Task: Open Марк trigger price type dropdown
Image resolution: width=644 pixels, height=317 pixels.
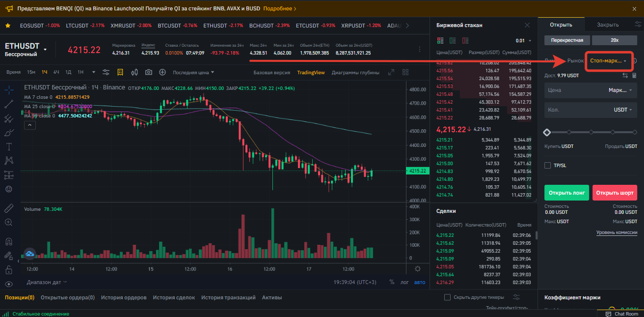Action: [x=621, y=90]
